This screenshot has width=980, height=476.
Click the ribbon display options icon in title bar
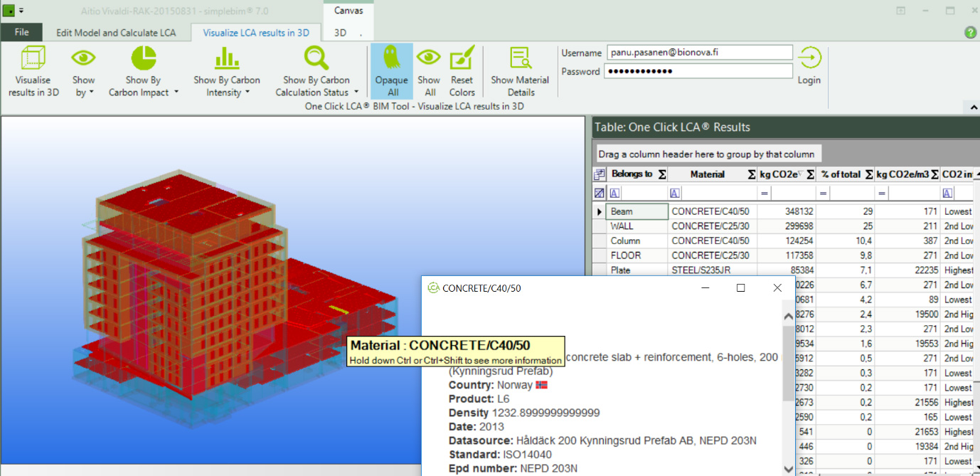(x=900, y=11)
